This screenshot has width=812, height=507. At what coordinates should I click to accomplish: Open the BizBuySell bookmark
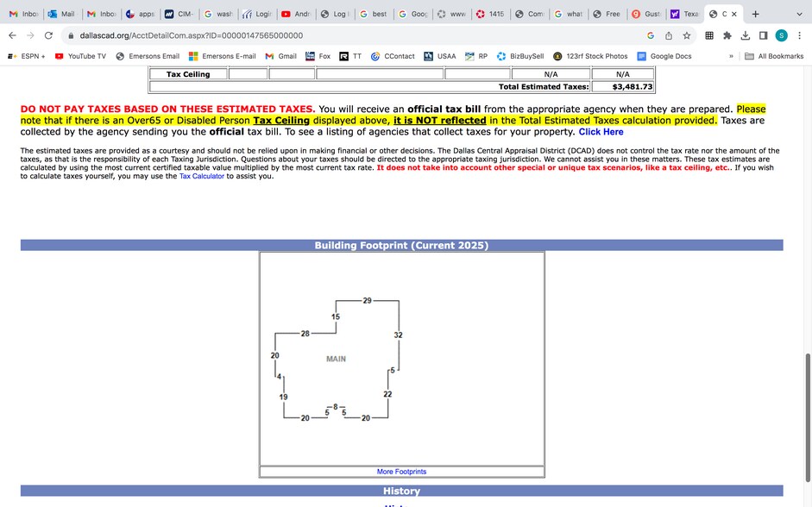[x=520, y=56]
